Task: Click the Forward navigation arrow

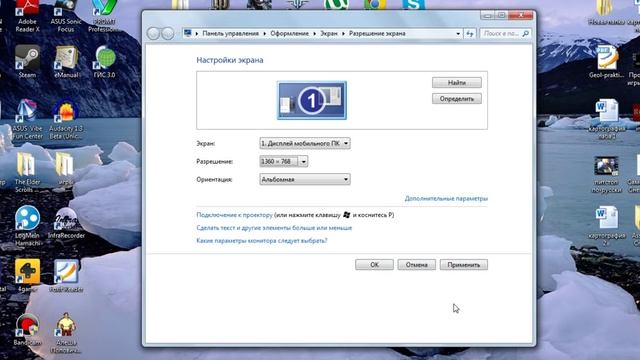Action: point(167,33)
